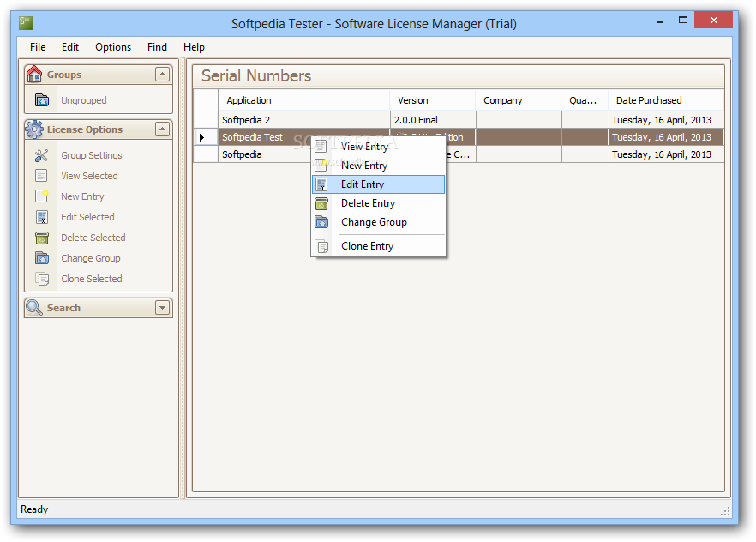Screen dimensions: 756x542
Task: Click the Group Settings tools icon
Action: pos(41,155)
